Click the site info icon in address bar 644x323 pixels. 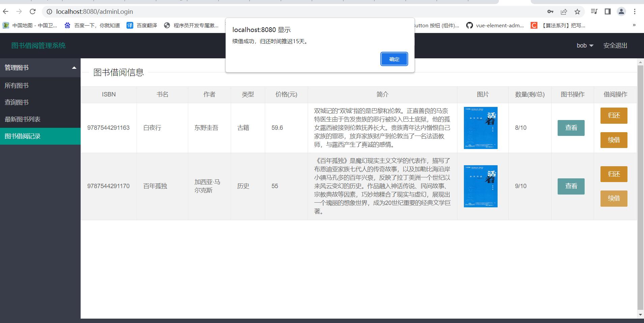49,12
